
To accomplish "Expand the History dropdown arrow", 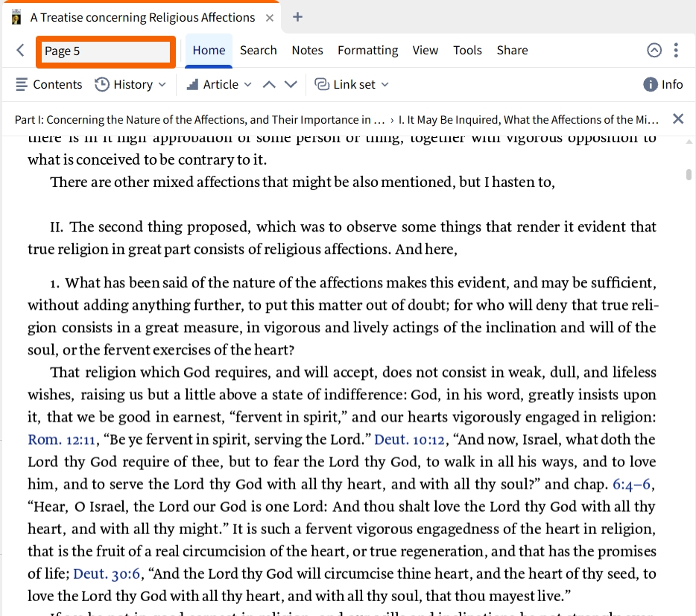I will (162, 84).
